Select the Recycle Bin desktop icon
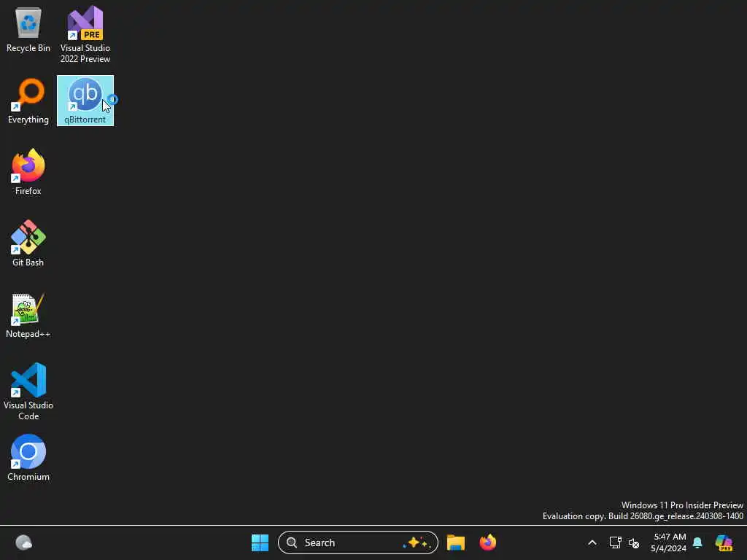The width and height of the screenshot is (747, 560). pyautogui.click(x=28, y=29)
